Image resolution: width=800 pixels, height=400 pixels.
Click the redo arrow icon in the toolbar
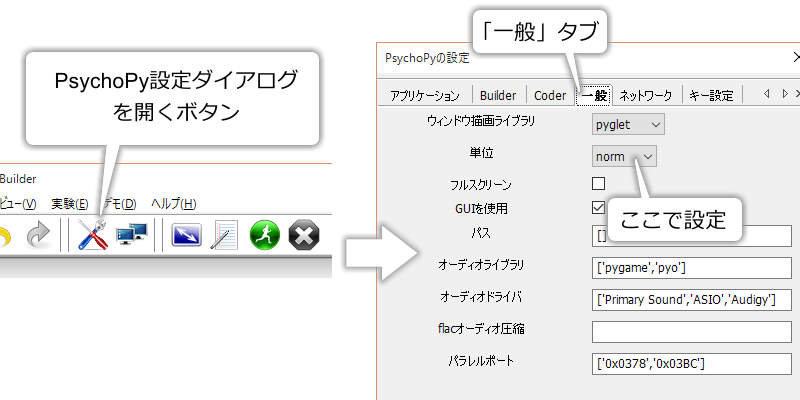point(38,236)
